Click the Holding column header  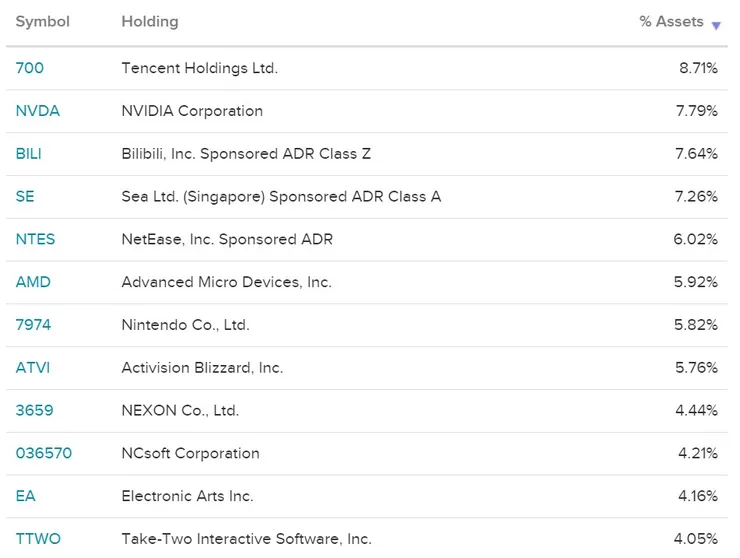click(149, 22)
